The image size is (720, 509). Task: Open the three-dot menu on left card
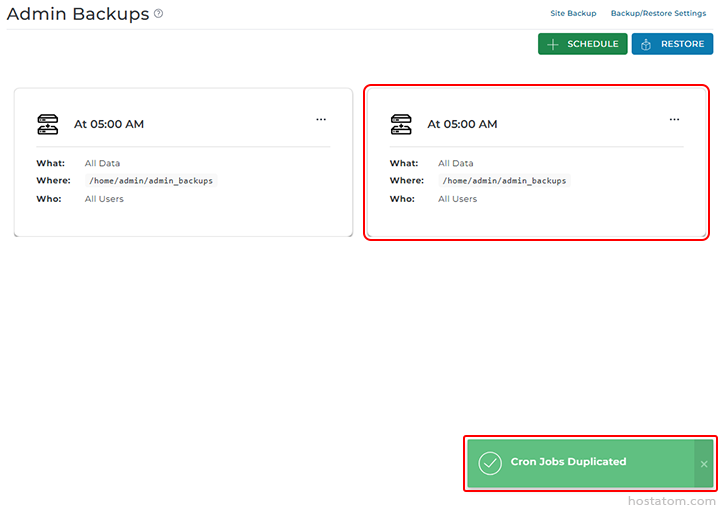(x=321, y=119)
